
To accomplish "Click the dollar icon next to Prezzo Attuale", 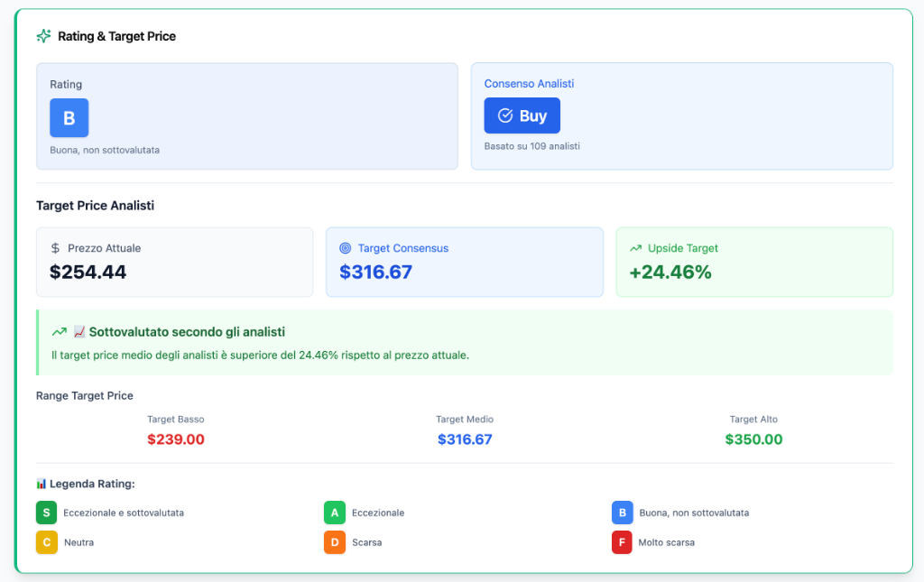I will [x=55, y=248].
